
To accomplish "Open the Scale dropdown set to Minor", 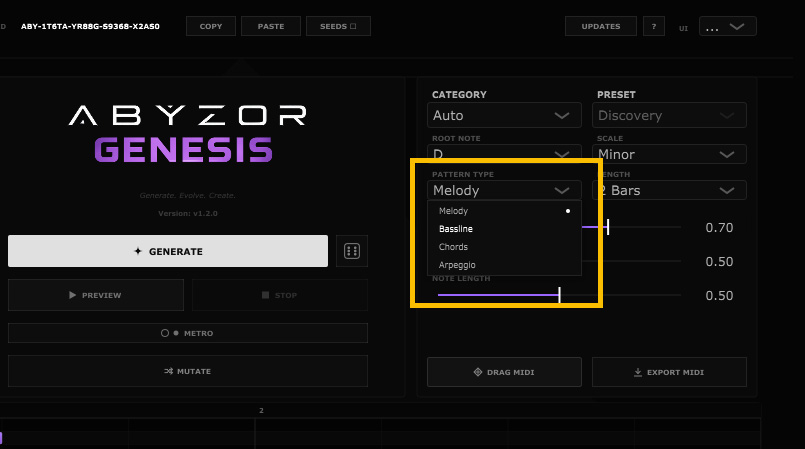I will pyautogui.click(x=669, y=154).
